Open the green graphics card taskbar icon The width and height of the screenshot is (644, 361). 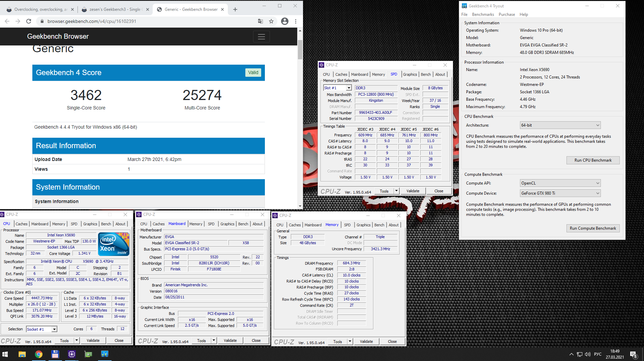88,354
